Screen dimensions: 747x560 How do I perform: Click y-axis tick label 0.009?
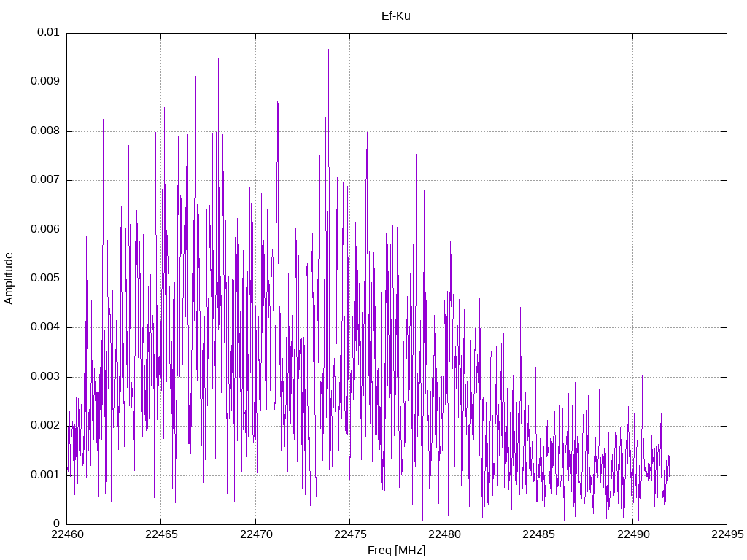pos(45,81)
